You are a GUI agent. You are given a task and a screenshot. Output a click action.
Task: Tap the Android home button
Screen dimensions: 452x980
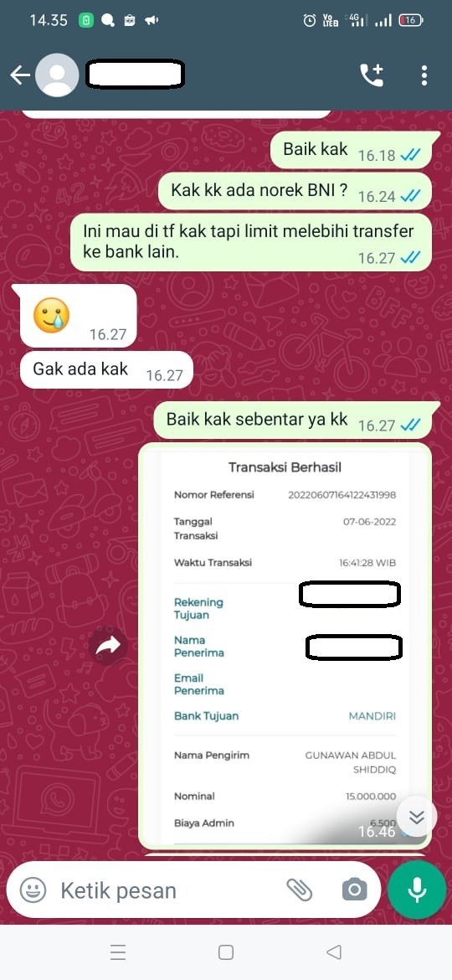click(226, 952)
